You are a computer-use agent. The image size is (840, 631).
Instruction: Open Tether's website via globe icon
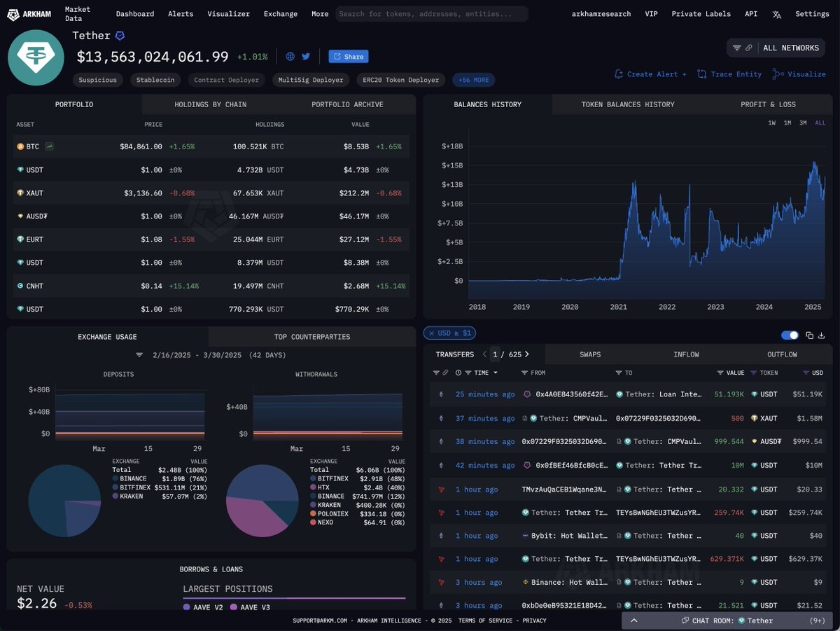(x=290, y=57)
